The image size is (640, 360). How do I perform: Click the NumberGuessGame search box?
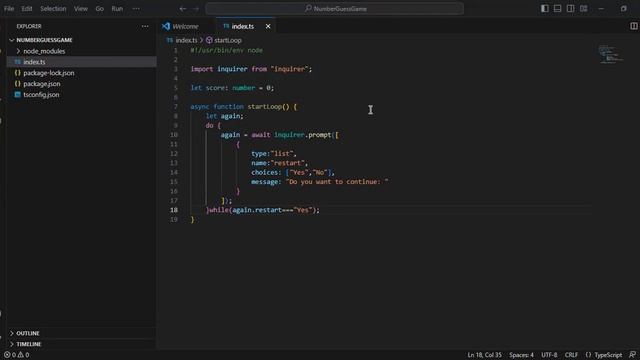(335, 9)
